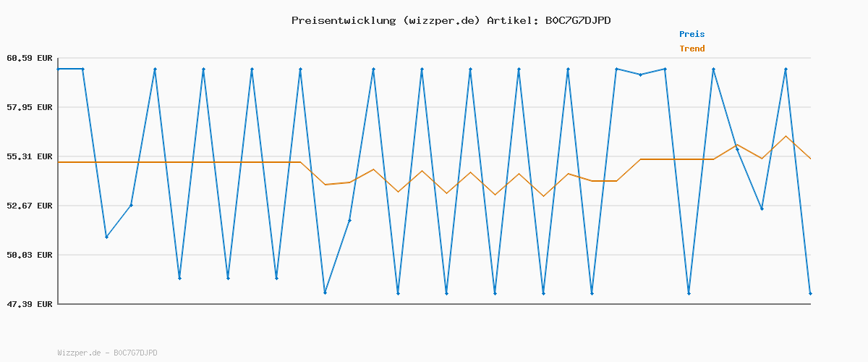Viewport: 868px width, 362px height.
Task: Click the first blue price point at far left
Action: tap(59, 69)
